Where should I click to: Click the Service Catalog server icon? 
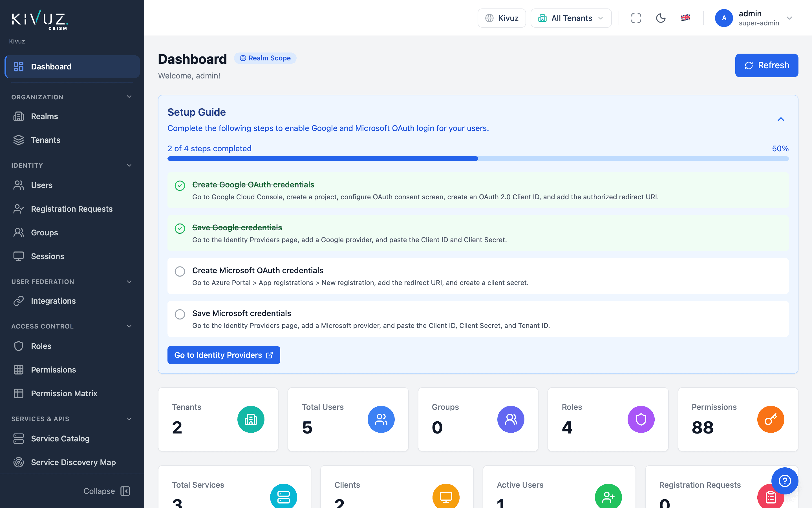tap(18, 439)
